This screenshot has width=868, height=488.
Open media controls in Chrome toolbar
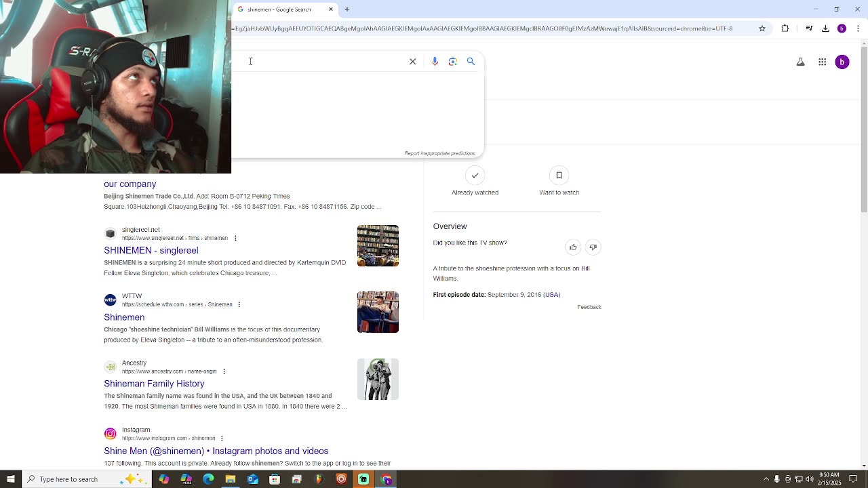(809, 28)
